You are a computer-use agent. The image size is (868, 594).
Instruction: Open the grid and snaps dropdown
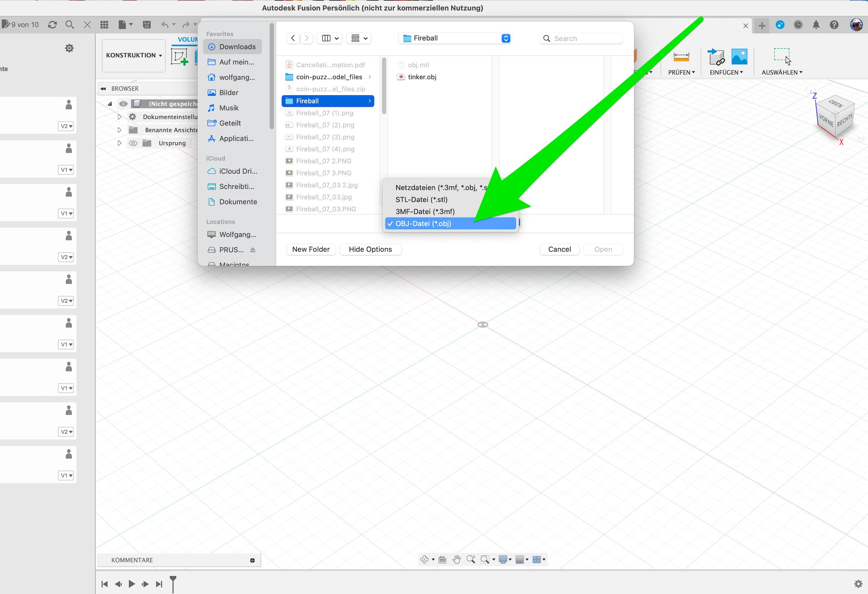click(x=522, y=559)
